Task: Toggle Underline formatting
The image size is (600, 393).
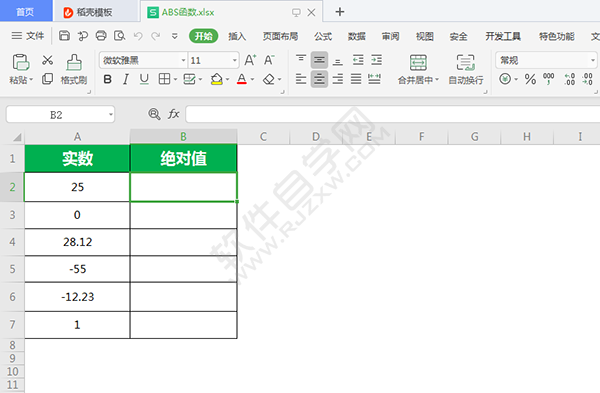Action: pos(144,79)
